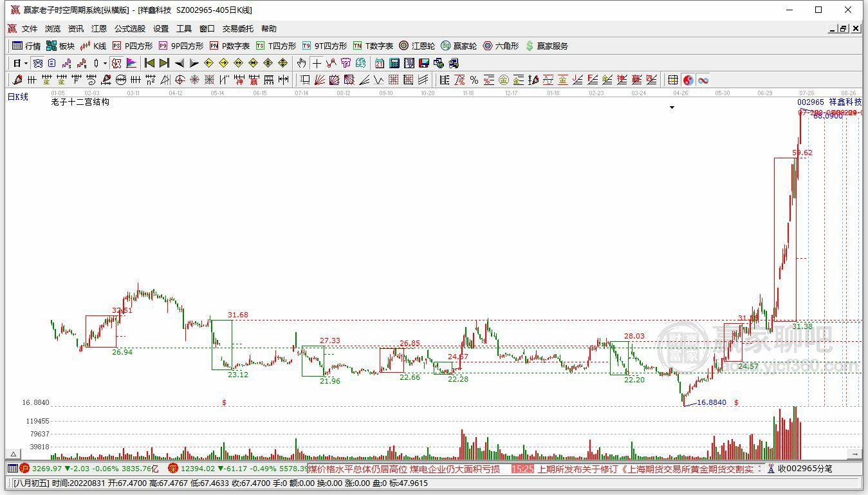The height and width of the screenshot is (495, 868).
Task: Click the 16.8840 low price marker
Action: pos(712,402)
